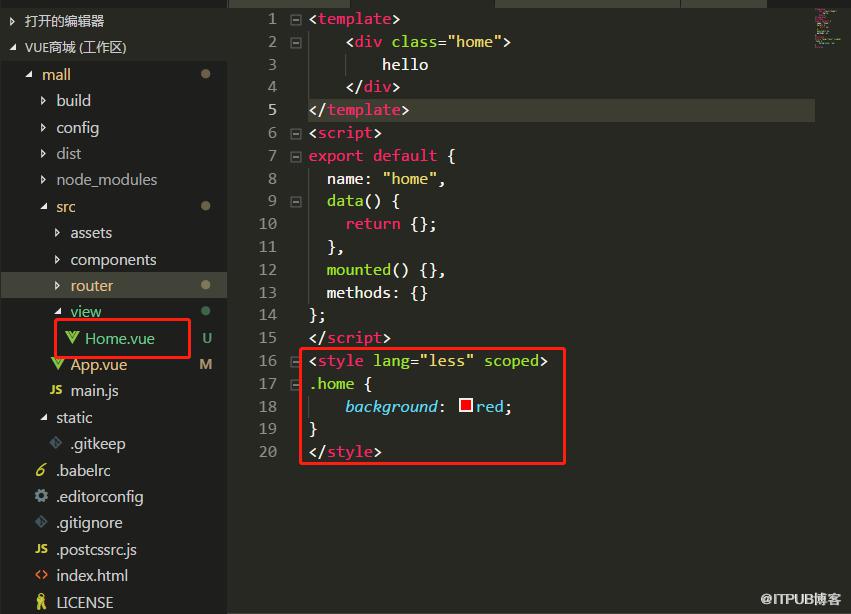Viewport: 851px width, 614px height.
Task: Click the git icon beside .gitignore
Action: click(x=41, y=522)
